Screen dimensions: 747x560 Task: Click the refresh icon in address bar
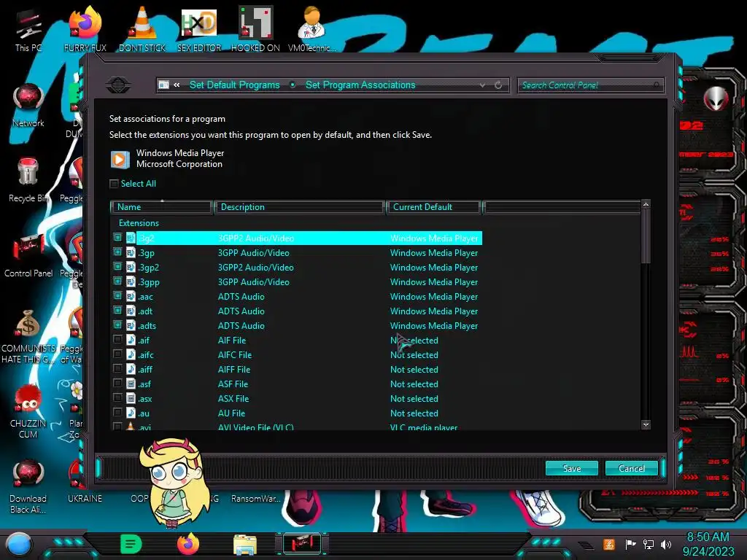click(498, 85)
